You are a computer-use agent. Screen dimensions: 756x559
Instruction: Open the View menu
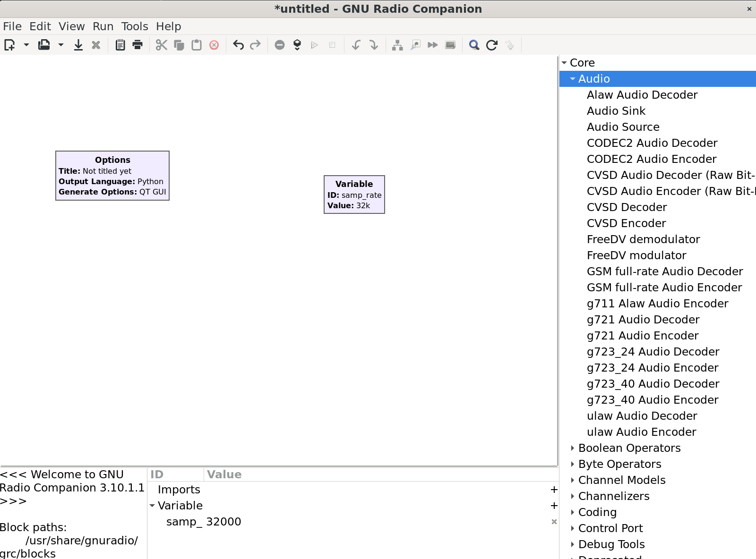[72, 26]
